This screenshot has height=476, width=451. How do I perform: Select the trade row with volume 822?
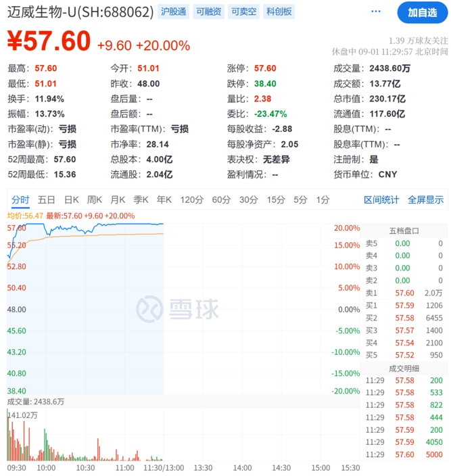click(404, 405)
